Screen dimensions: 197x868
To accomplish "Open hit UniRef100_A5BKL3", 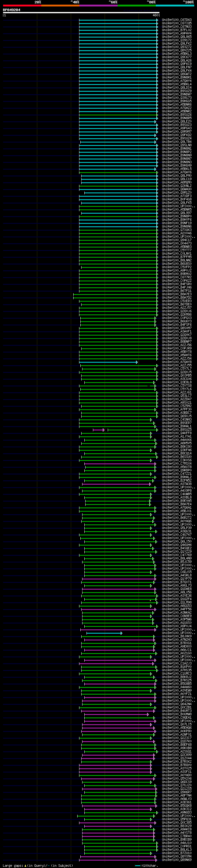I will (177, 54).
